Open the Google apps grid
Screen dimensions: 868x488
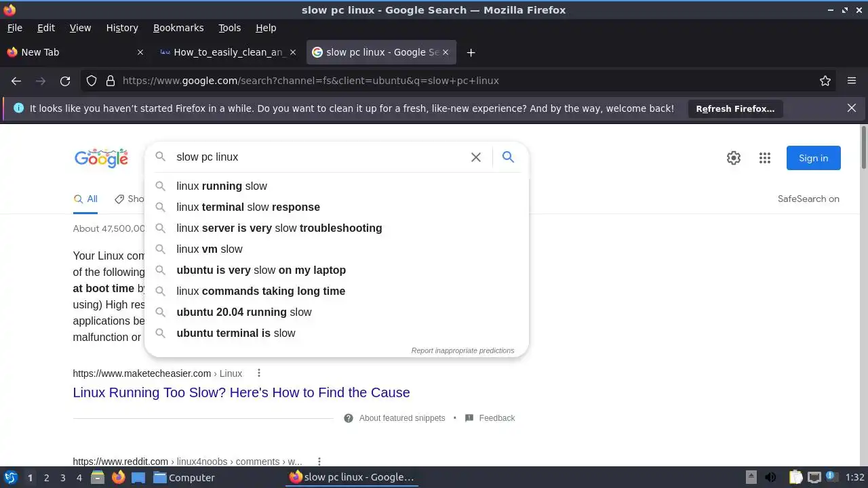click(765, 158)
